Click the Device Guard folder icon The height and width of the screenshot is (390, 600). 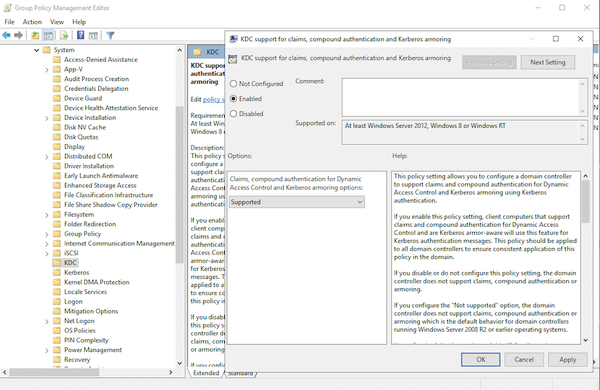click(x=57, y=98)
